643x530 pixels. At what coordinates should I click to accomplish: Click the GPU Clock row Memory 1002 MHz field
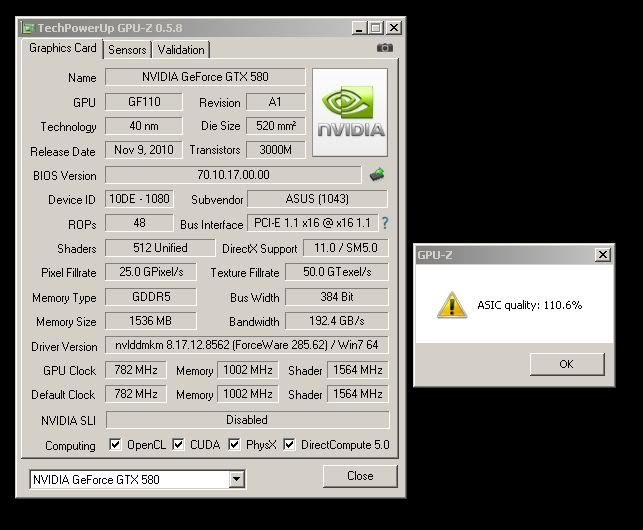[x=248, y=370]
